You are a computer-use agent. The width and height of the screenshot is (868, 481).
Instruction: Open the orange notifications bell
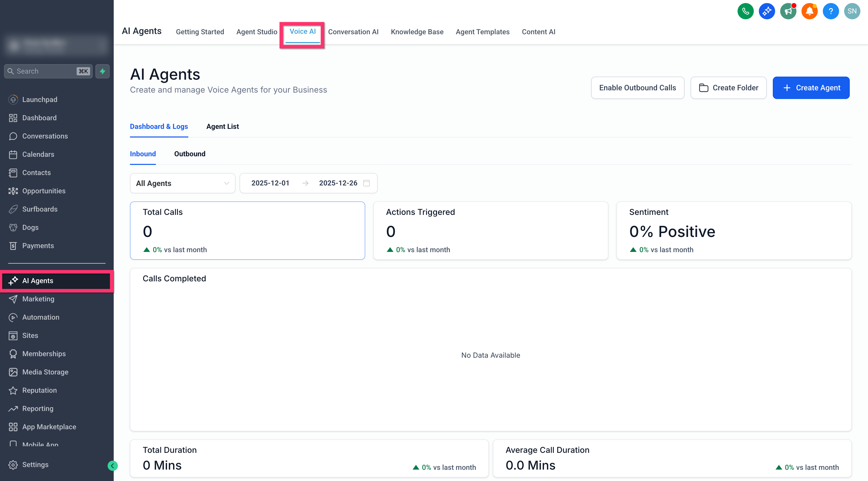tap(809, 11)
